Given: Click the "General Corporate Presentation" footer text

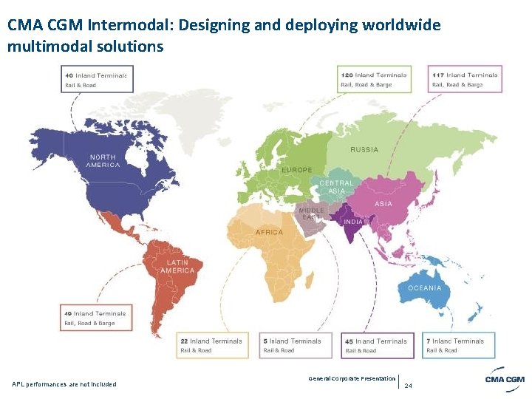Looking at the screenshot, I should click(352, 378).
